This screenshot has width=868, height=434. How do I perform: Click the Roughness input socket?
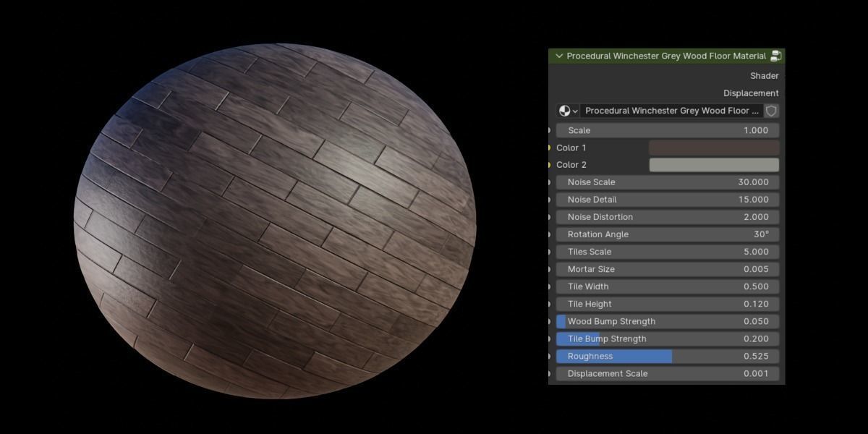point(549,356)
